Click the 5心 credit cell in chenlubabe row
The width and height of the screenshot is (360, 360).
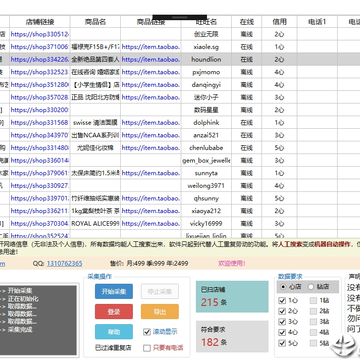(x=279, y=148)
